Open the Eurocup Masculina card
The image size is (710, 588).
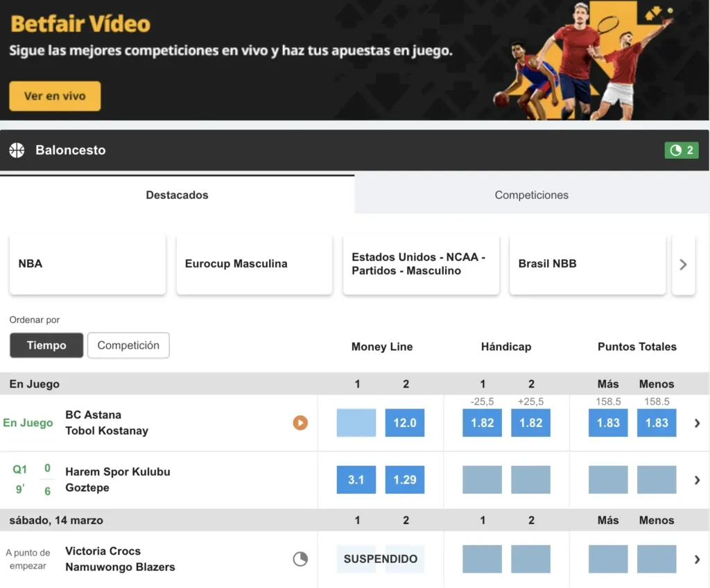(x=254, y=264)
